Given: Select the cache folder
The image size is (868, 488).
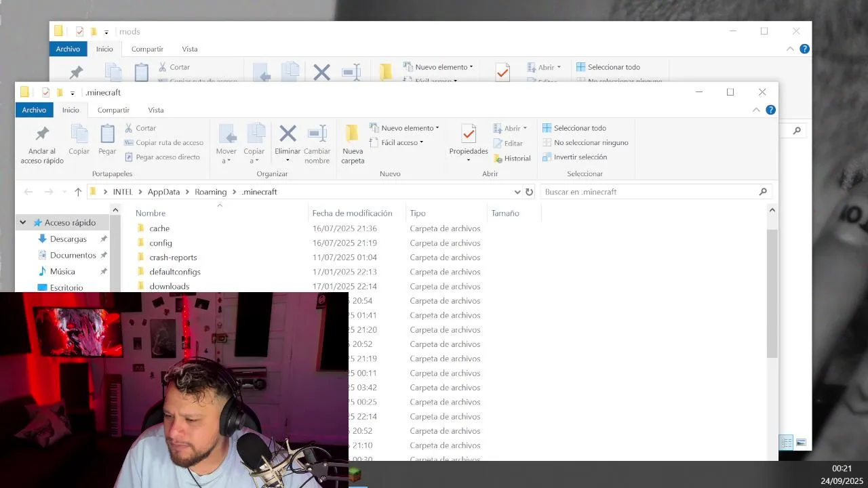Looking at the screenshot, I should [x=159, y=228].
